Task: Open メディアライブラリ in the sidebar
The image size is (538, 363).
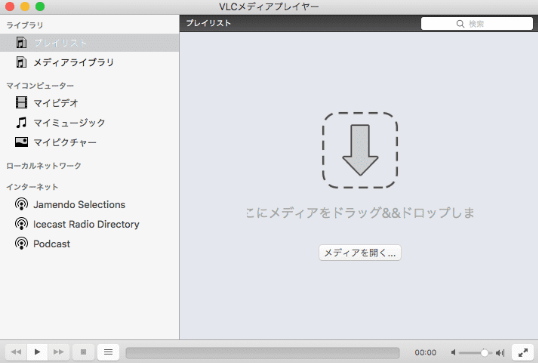Action: coord(73,62)
